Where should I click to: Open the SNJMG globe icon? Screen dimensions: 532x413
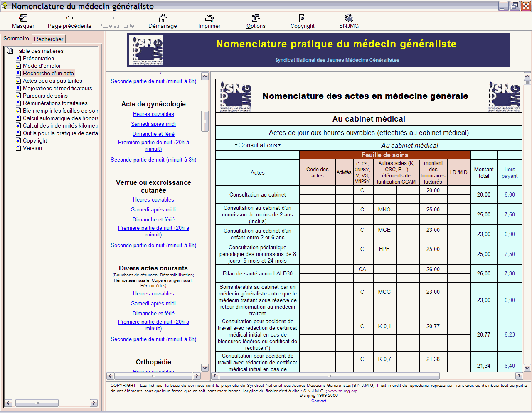point(349,18)
